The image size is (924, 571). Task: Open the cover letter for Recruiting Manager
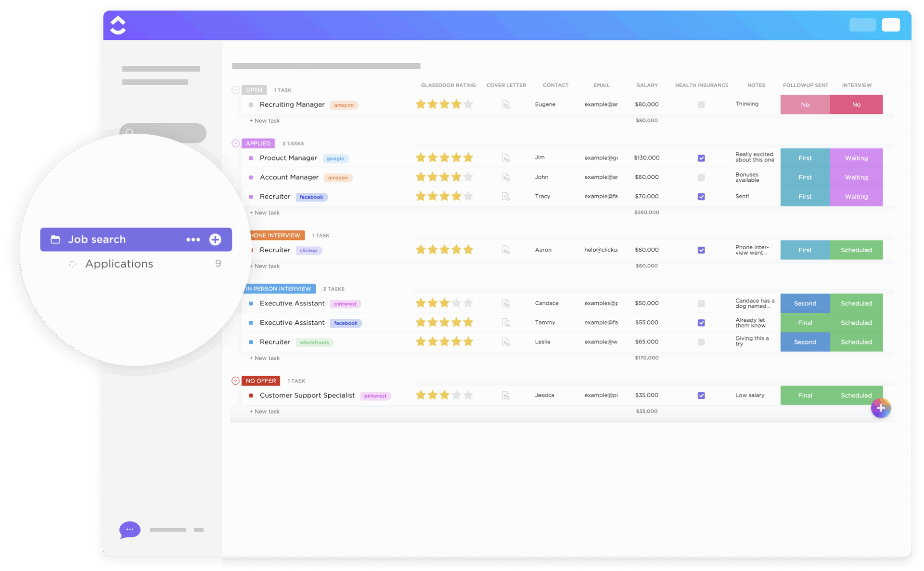click(505, 104)
